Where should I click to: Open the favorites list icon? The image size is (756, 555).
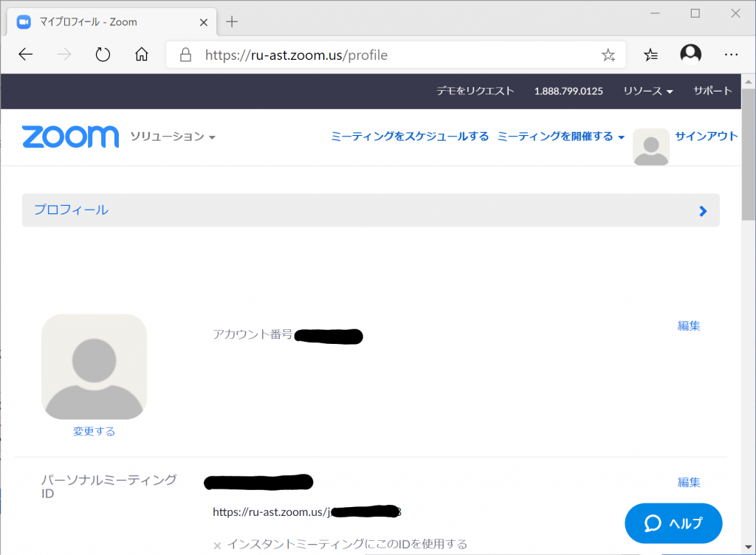point(651,55)
